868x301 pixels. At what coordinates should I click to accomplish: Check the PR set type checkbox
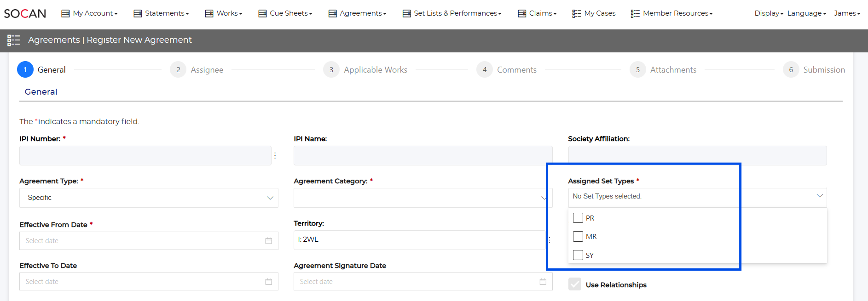(578, 218)
